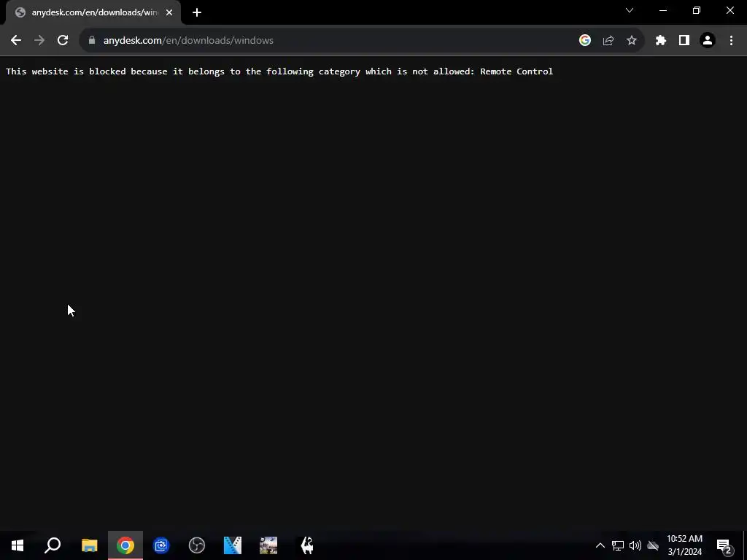This screenshot has height=560, width=747.
Task: Go back to the previous page
Action: pos(16,41)
